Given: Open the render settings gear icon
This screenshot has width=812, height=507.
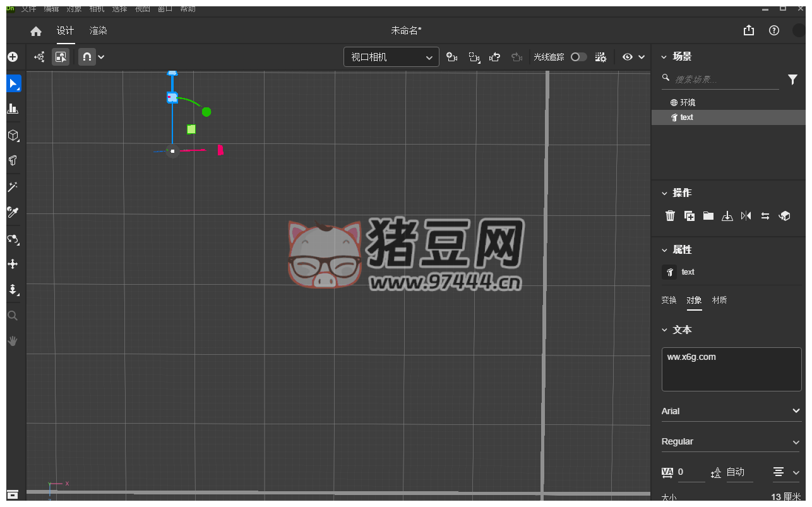Looking at the screenshot, I should (600, 57).
